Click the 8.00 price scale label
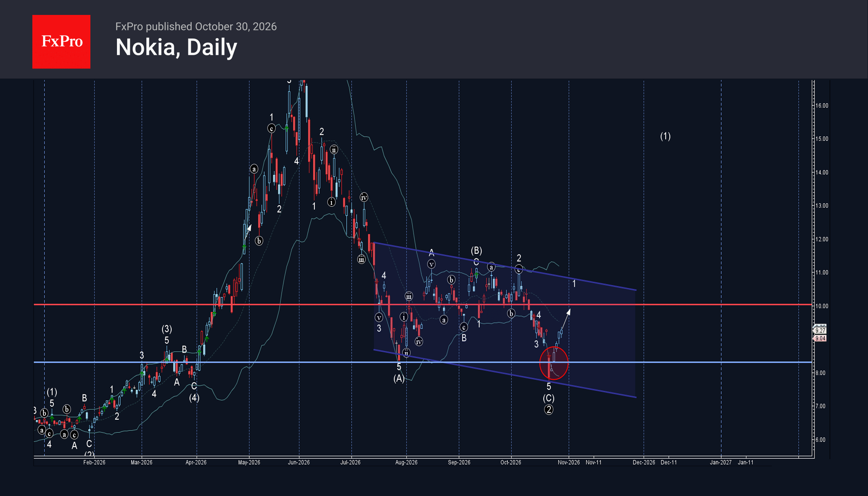The image size is (868, 496). pos(820,373)
